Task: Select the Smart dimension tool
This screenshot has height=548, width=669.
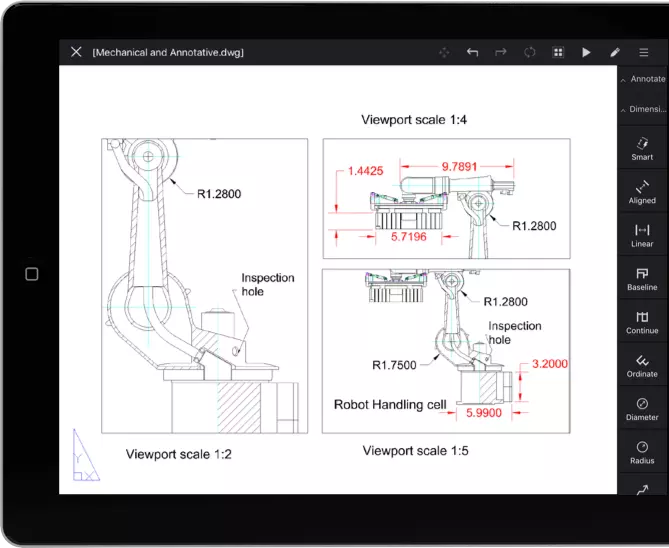Action: pyautogui.click(x=642, y=149)
